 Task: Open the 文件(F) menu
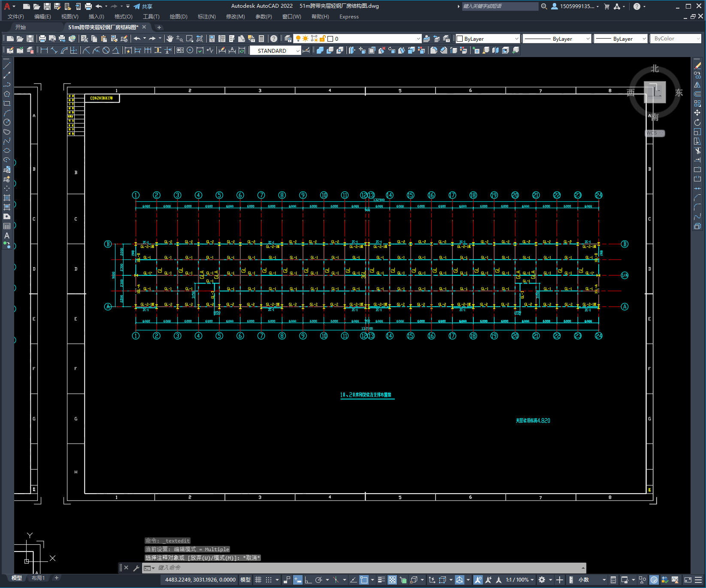(16, 17)
